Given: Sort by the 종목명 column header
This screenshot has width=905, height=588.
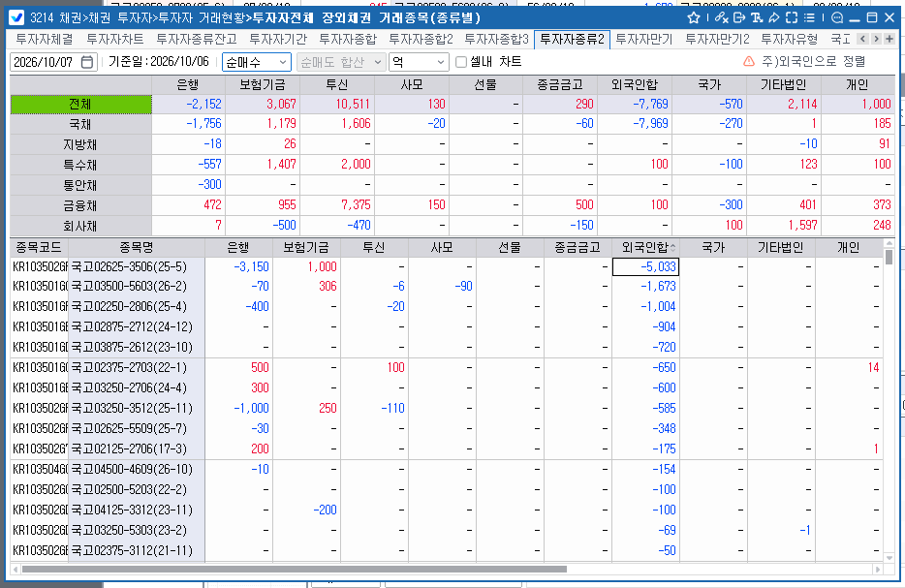Looking at the screenshot, I should [x=137, y=248].
